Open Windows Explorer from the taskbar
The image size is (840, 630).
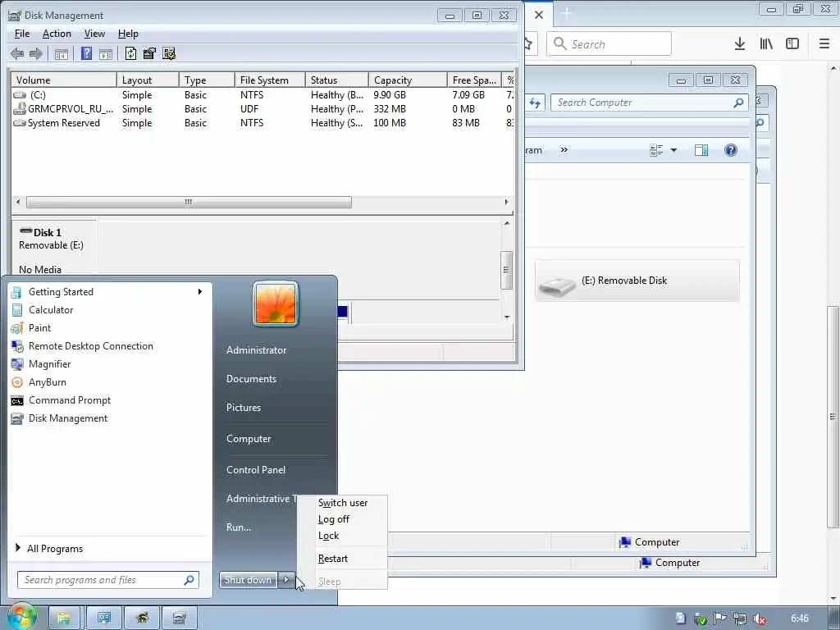[x=64, y=619]
